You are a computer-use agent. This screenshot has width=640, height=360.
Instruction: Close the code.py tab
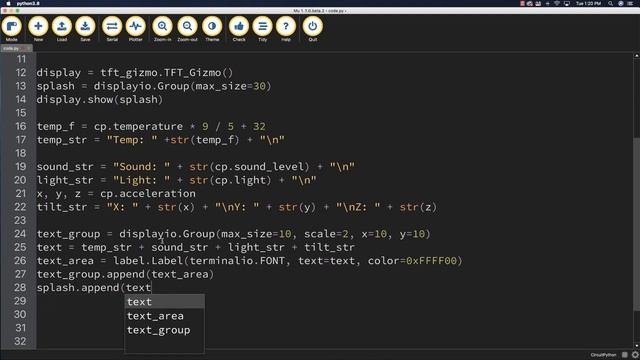click(x=28, y=48)
